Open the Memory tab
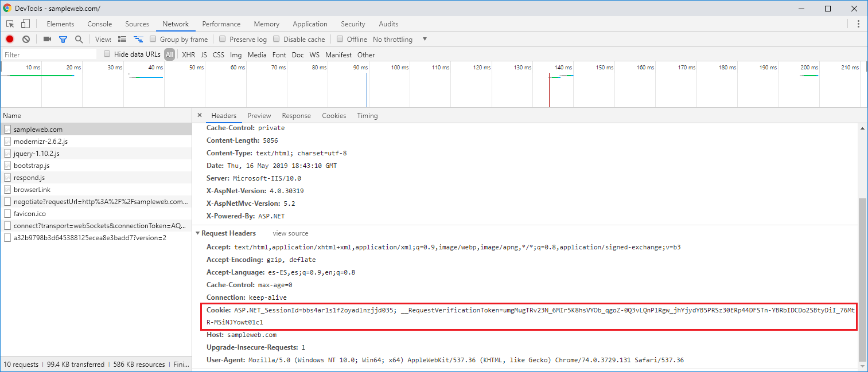868x372 pixels. 267,24
